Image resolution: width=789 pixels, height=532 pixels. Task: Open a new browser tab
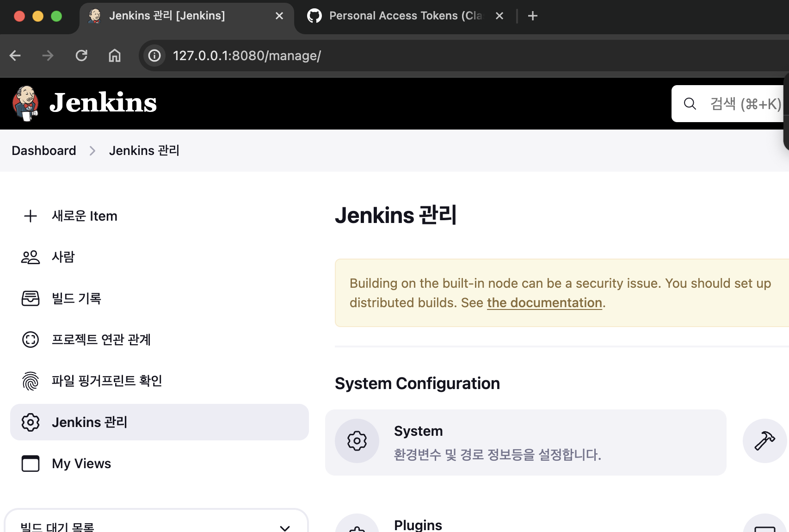coord(533,16)
